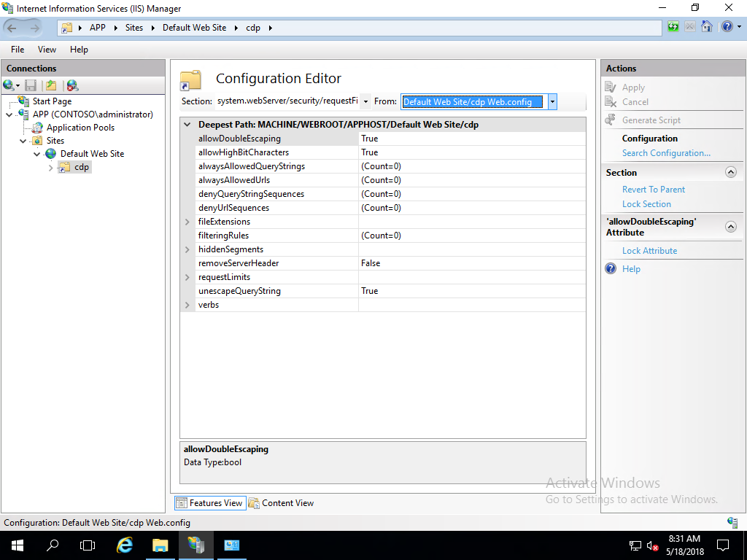This screenshot has height=560, width=747.
Task: Click the Back navigation arrow
Action: (x=13, y=27)
